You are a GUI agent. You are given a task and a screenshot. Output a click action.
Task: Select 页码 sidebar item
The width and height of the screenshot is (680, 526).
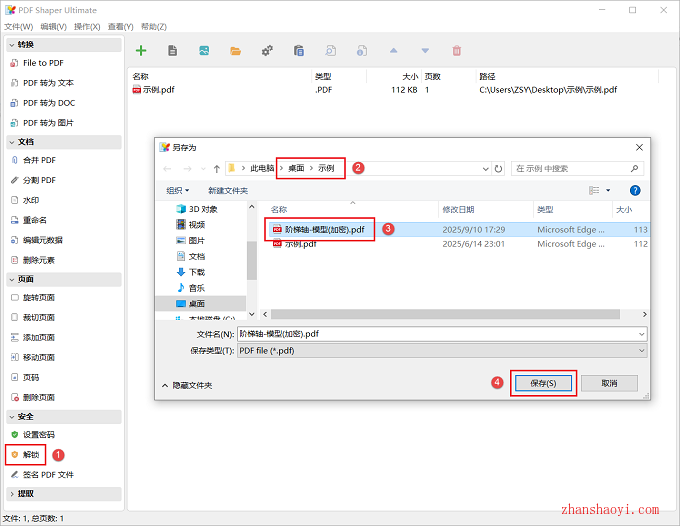[30, 377]
